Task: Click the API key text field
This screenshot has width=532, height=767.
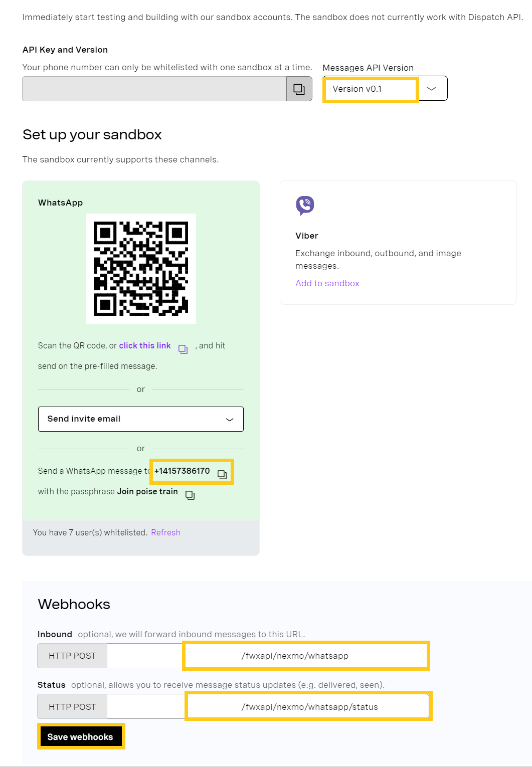Action: pyautogui.click(x=154, y=89)
